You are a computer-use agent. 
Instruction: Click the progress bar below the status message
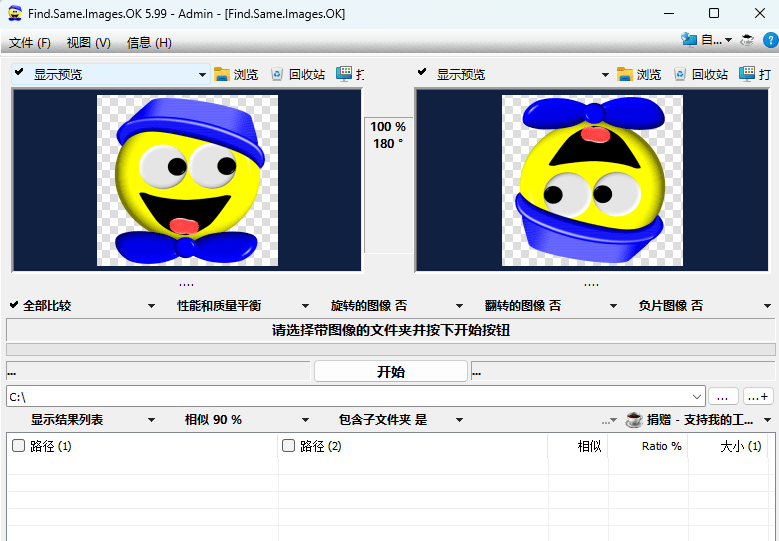point(391,349)
